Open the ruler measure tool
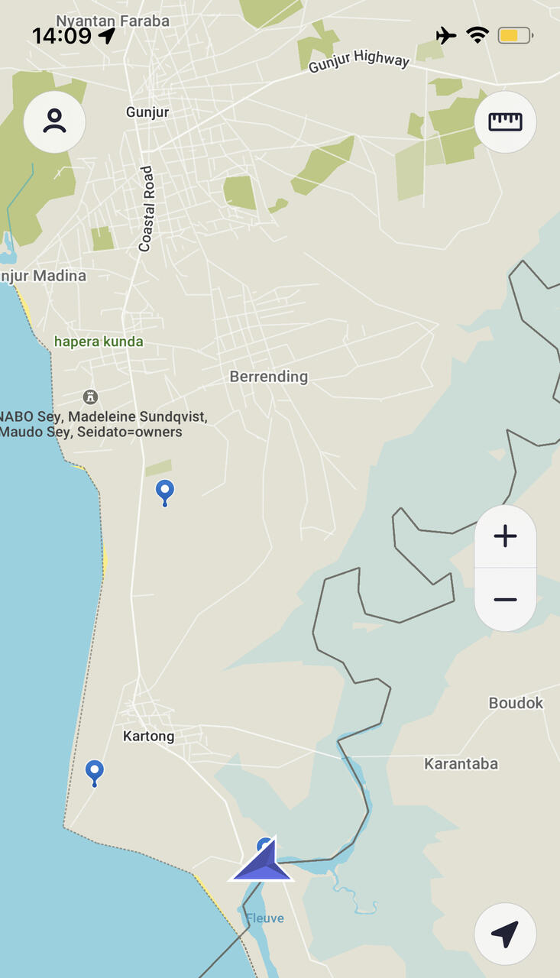The width and height of the screenshot is (560, 978). point(505,121)
